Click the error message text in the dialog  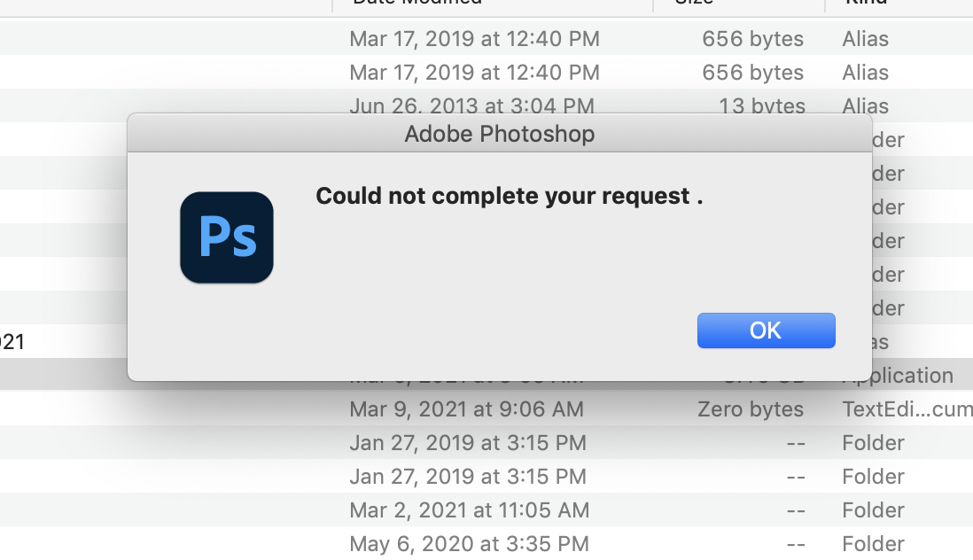509,196
